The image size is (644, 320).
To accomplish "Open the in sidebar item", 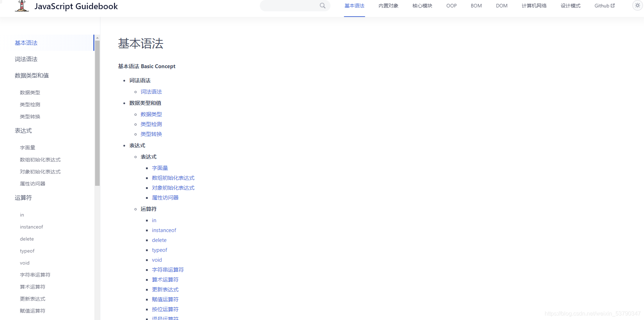I will coord(22,215).
